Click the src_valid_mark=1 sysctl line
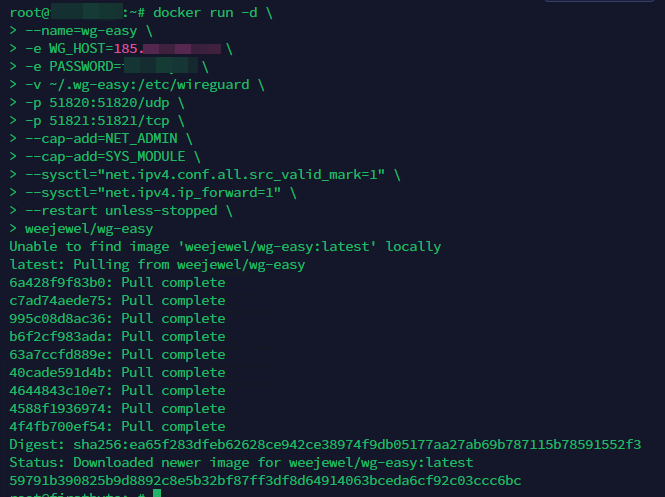The width and height of the screenshot is (665, 497). coord(205,175)
